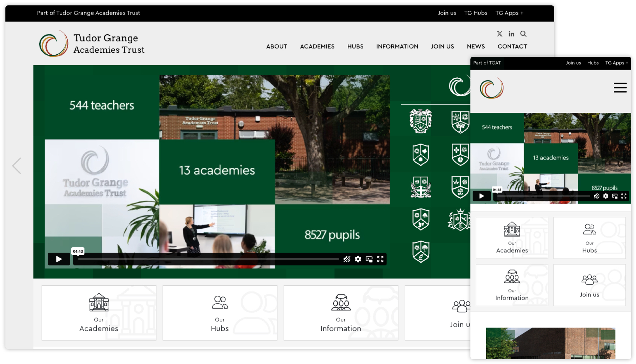The width and height of the screenshot is (636, 364).
Task: Click the search magnifier icon in header
Action: (x=523, y=34)
